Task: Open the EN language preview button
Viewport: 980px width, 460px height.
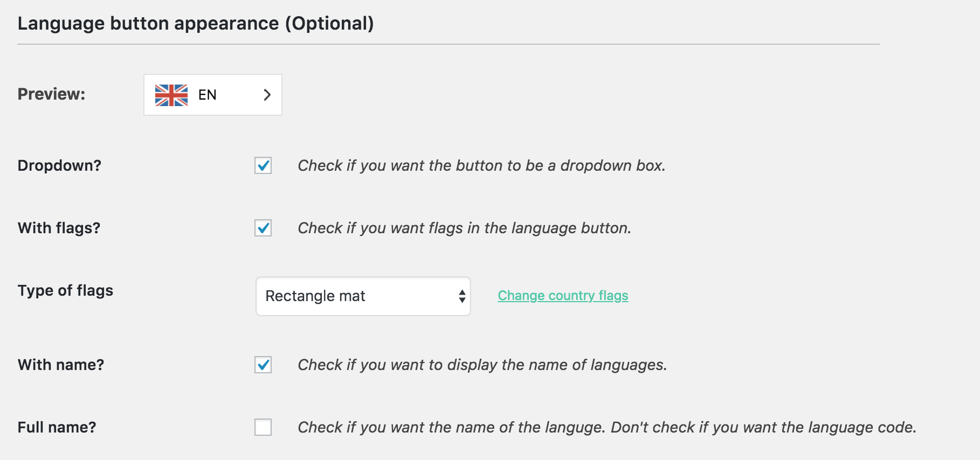Action: pyautogui.click(x=213, y=95)
